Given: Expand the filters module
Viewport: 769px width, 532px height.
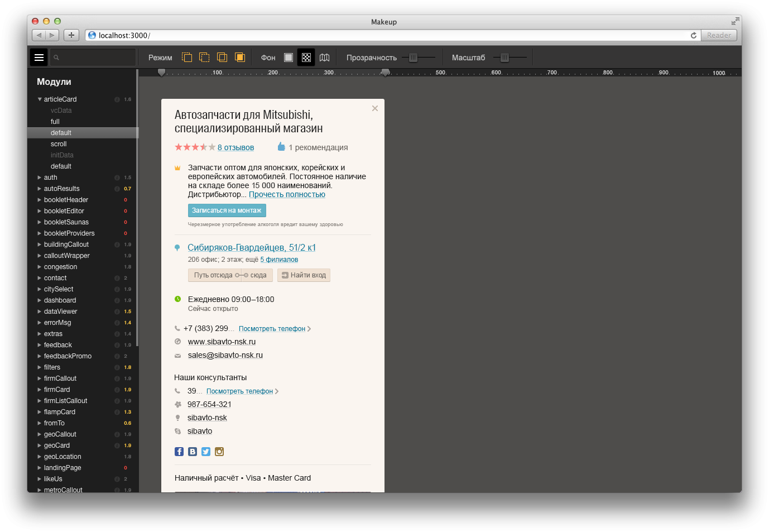Looking at the screenshot, I should [x=40, y=367].
